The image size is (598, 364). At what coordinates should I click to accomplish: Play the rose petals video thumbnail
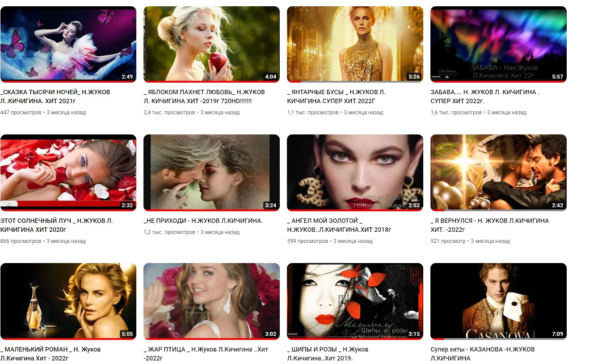coord(68,172)
